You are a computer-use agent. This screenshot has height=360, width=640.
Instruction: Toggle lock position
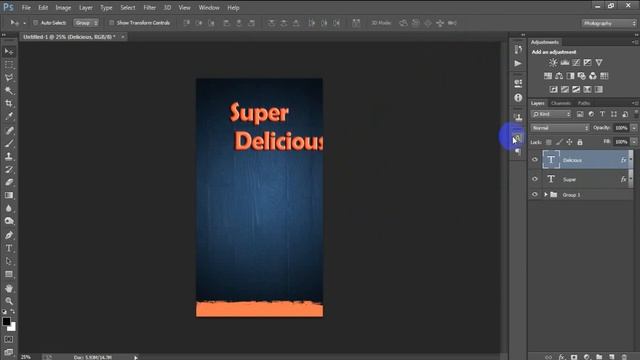[569, 142]
